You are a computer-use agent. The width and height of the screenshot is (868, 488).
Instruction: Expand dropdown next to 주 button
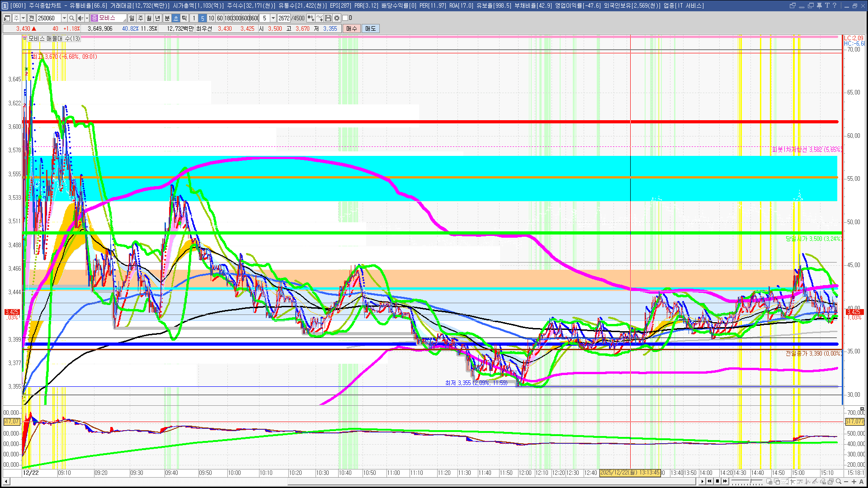23,18
